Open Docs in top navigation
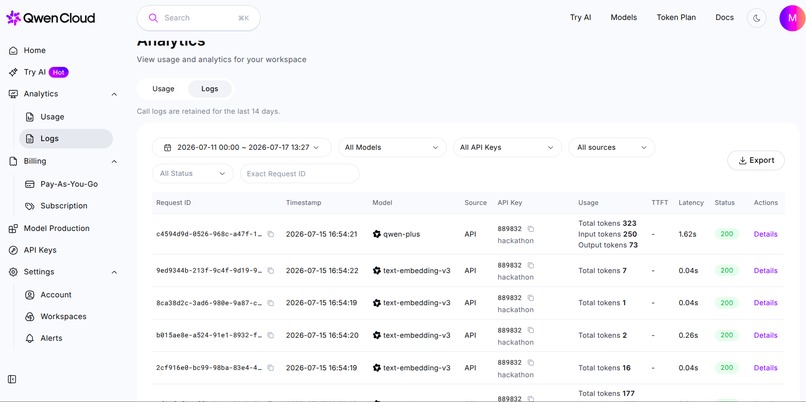This screenshot has width=806, height=402. [724, 17]
